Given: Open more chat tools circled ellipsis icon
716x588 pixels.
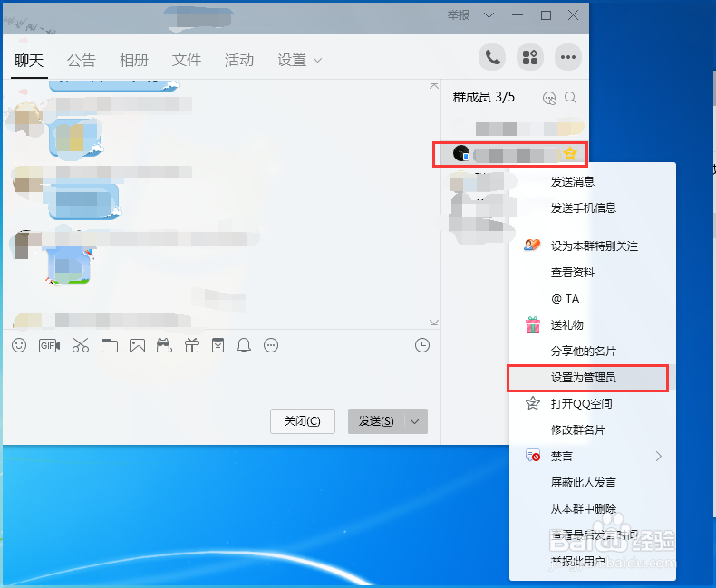Looking at the screenshot, I should (x=271, y=345).
